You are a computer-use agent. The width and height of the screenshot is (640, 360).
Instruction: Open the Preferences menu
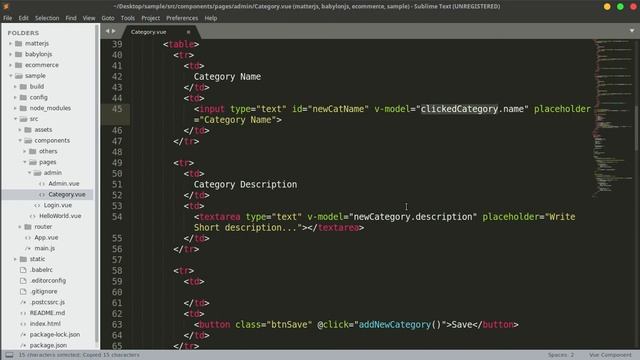coord(182,18)
